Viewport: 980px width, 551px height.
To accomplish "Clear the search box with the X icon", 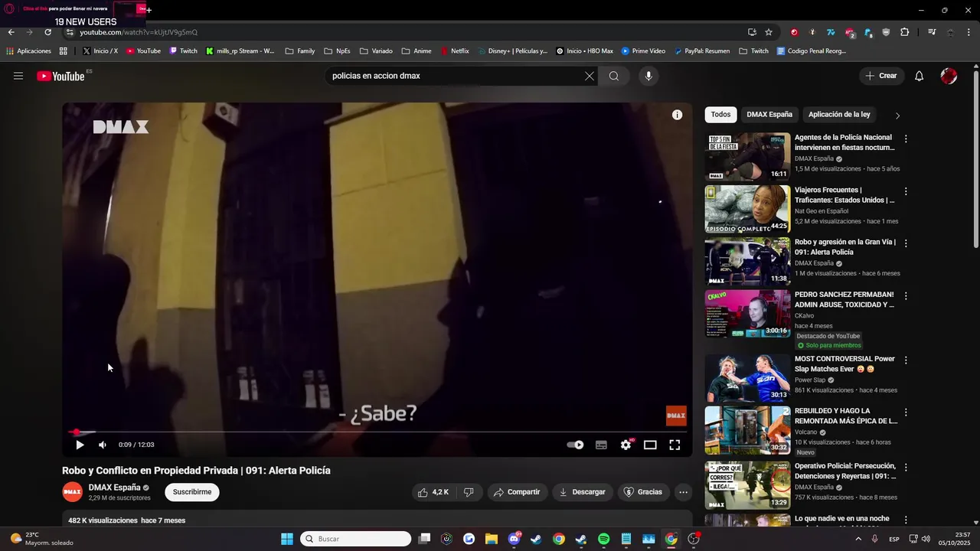I will tap(589, 76).
